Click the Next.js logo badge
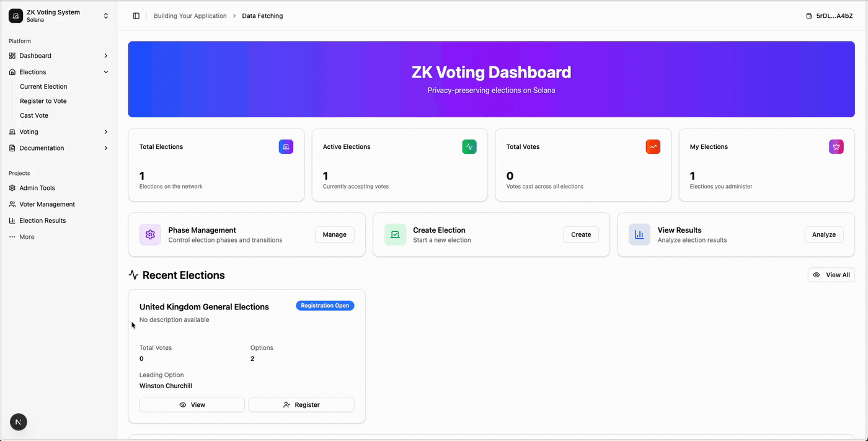 click(19, 422)
